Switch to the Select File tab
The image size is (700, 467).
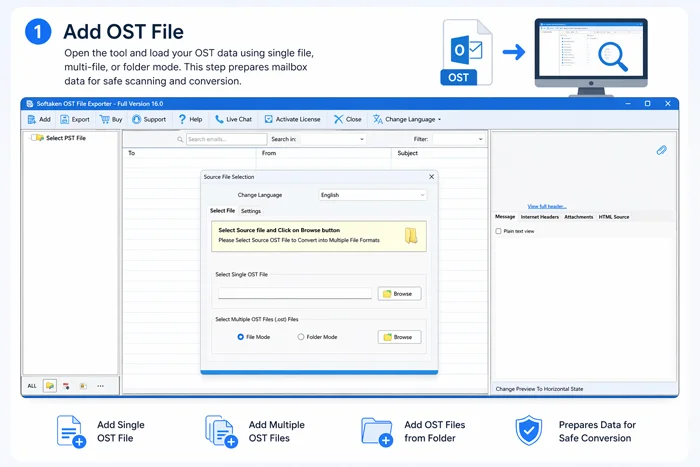pos(222,211)
